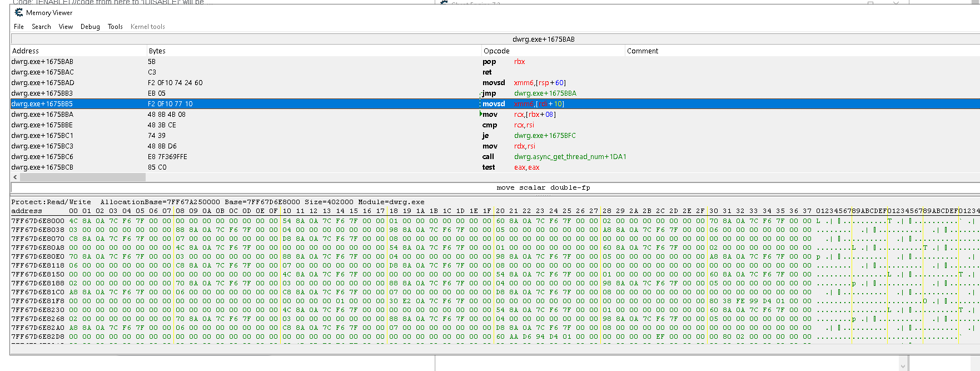Click hex dump address 7FF67D6E8038

click(x=38, y=230)
